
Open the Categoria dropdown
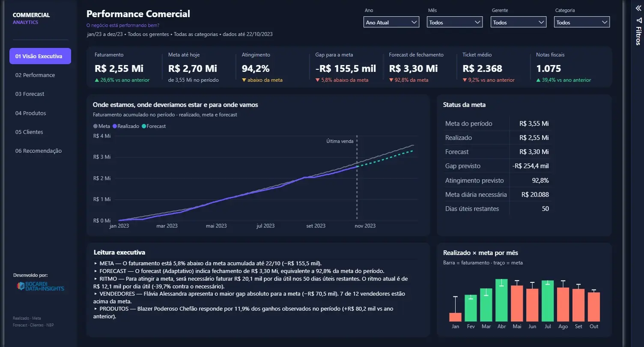pyautogui.click(x=582, y=22)
